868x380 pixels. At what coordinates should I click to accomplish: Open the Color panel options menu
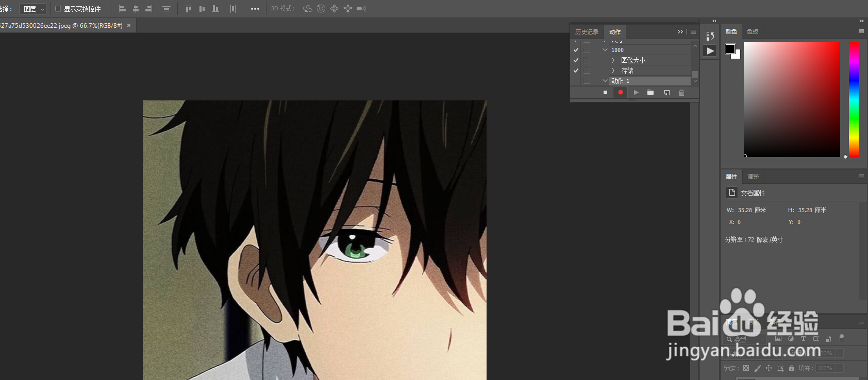click(x=861, y=31)
